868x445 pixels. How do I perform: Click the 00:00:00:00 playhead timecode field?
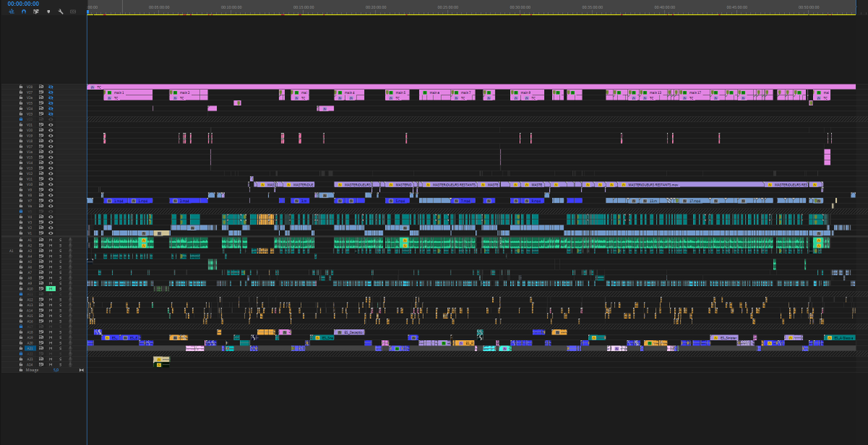pos(23,4)
